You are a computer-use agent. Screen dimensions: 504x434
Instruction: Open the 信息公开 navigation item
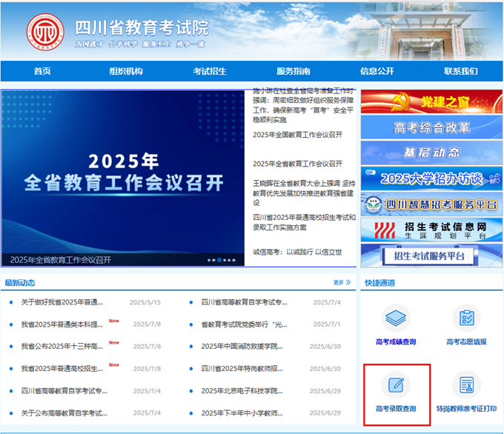[x=377, y=71]
